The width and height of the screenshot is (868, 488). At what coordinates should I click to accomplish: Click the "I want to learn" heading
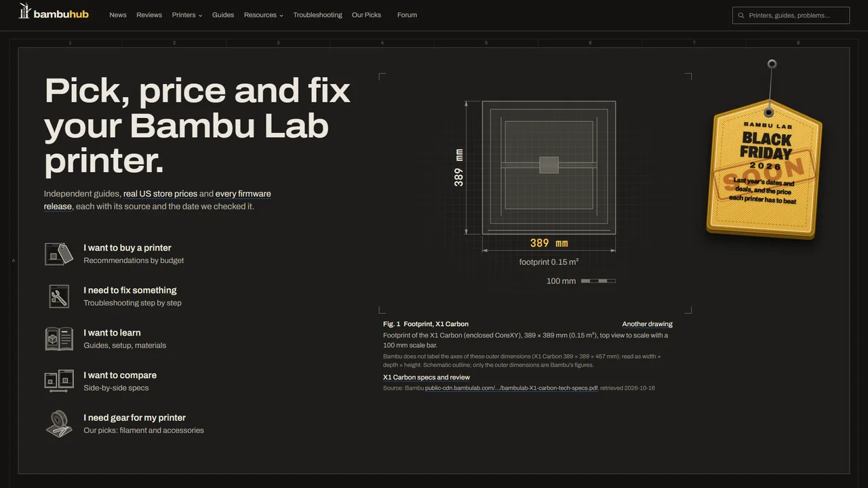tap(113, 333)
